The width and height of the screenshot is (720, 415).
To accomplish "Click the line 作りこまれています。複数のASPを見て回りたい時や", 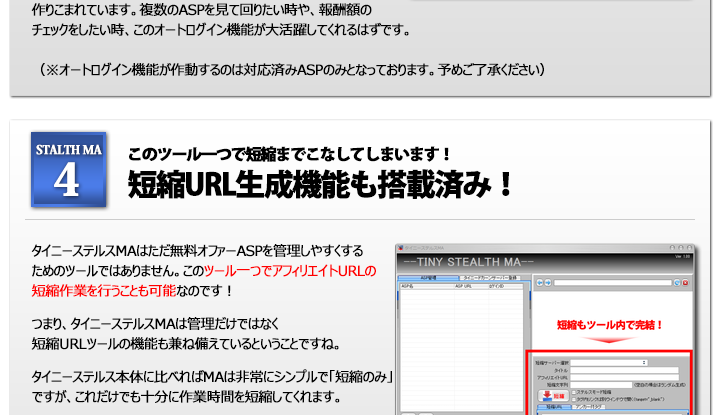I will (202, 10).
